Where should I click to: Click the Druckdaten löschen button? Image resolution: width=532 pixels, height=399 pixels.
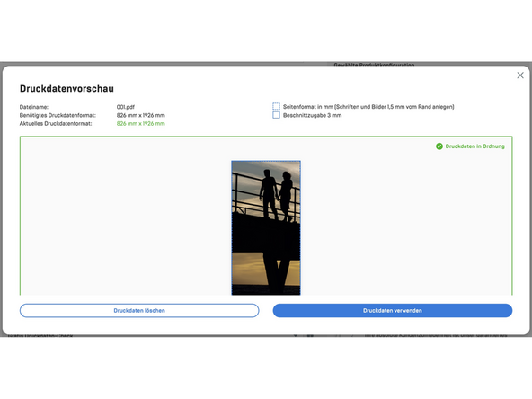pyautogui.click(x=139, y=310)
